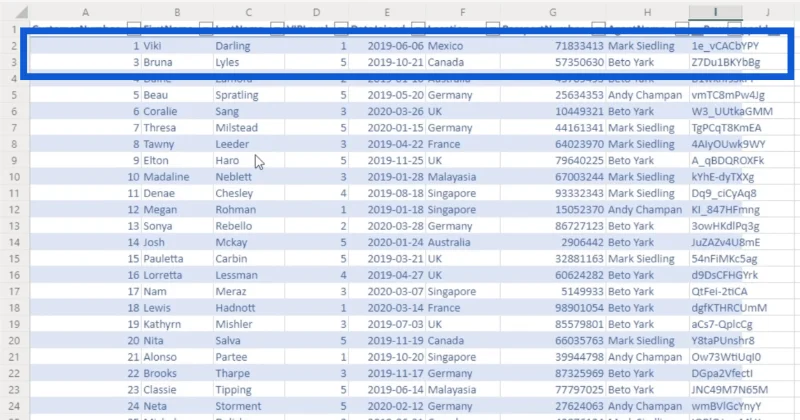The height and width of the screenshot is (420, 800).
Task: Select the cell containing '57350630'
Action: [x=553, y=62]
